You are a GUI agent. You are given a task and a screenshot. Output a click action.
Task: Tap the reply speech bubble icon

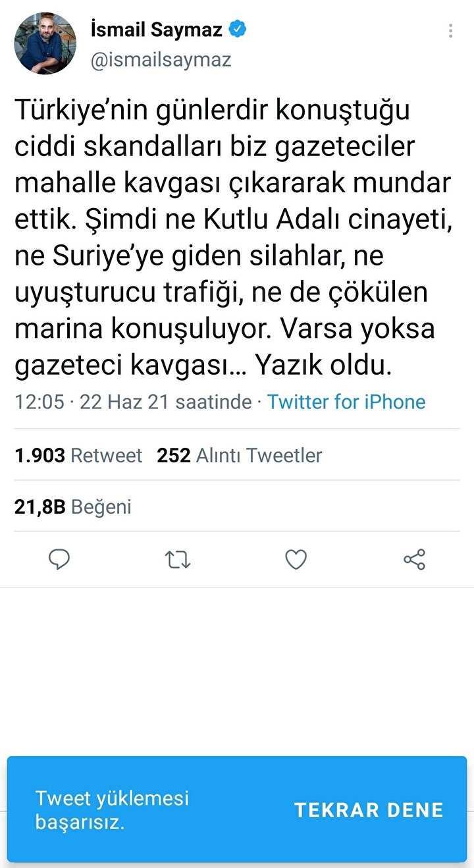(x=59, y=560)
